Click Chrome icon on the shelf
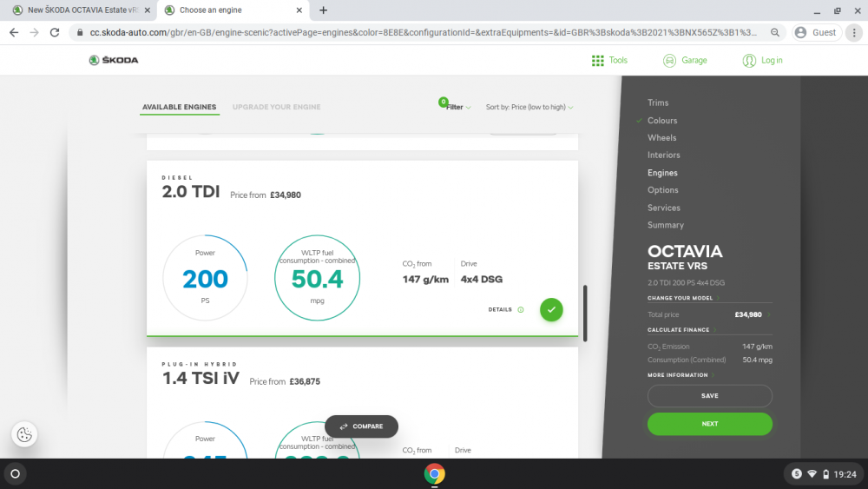The height and width of the screenshot is (489, 868). tap(435, 473)
